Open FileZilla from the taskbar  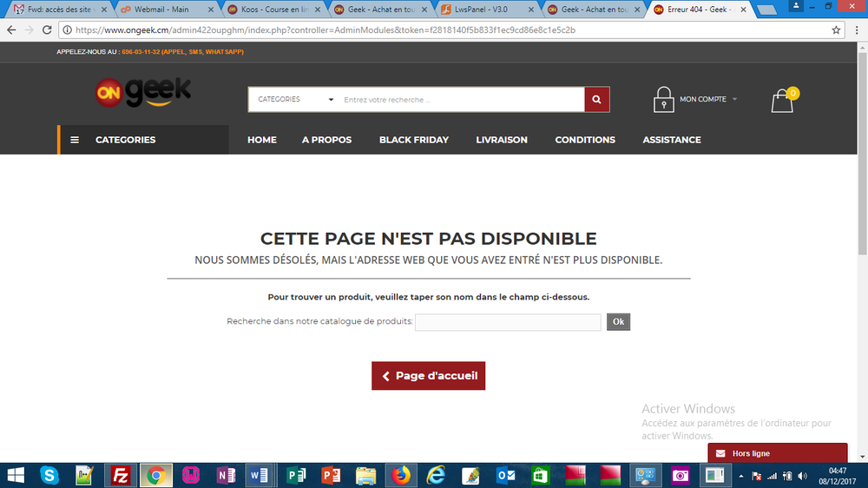tap(120, 475)
